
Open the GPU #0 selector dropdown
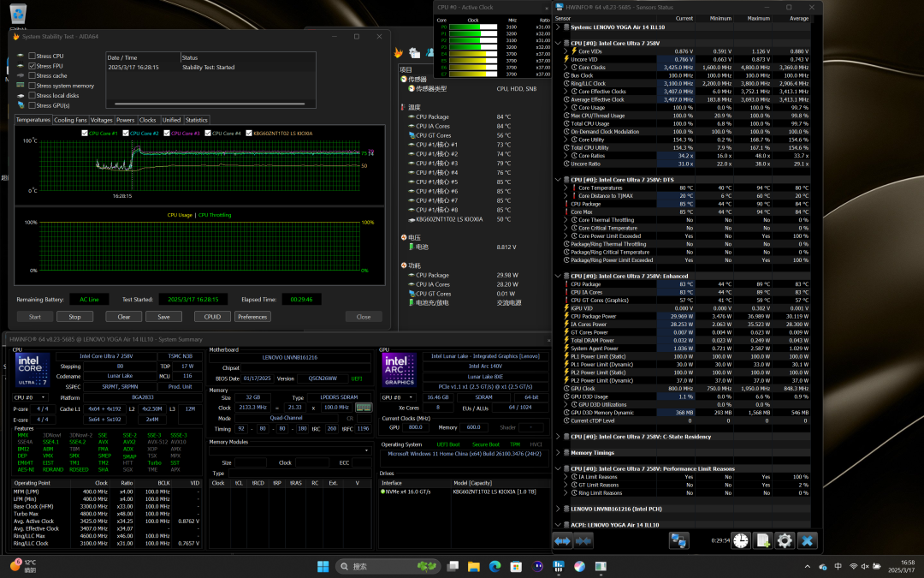pyautogui.click(x=398, y=397)
